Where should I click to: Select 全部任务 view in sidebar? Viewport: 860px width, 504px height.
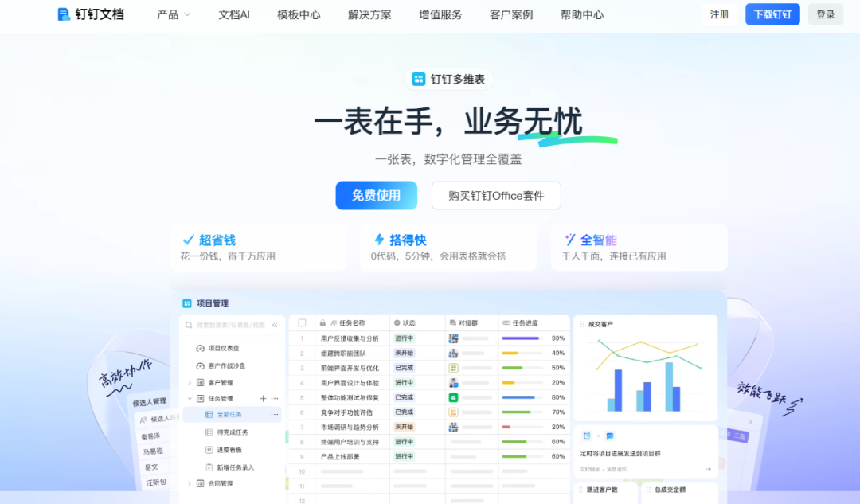232,415
